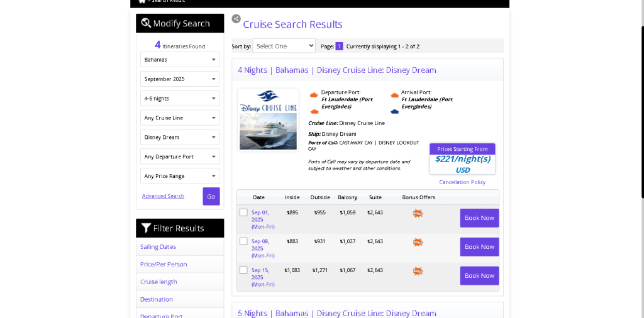This screenshot has height=318, width=644.
Task: Open the Any Cruise Line dropdown
Action: click(x=180, y=118)
